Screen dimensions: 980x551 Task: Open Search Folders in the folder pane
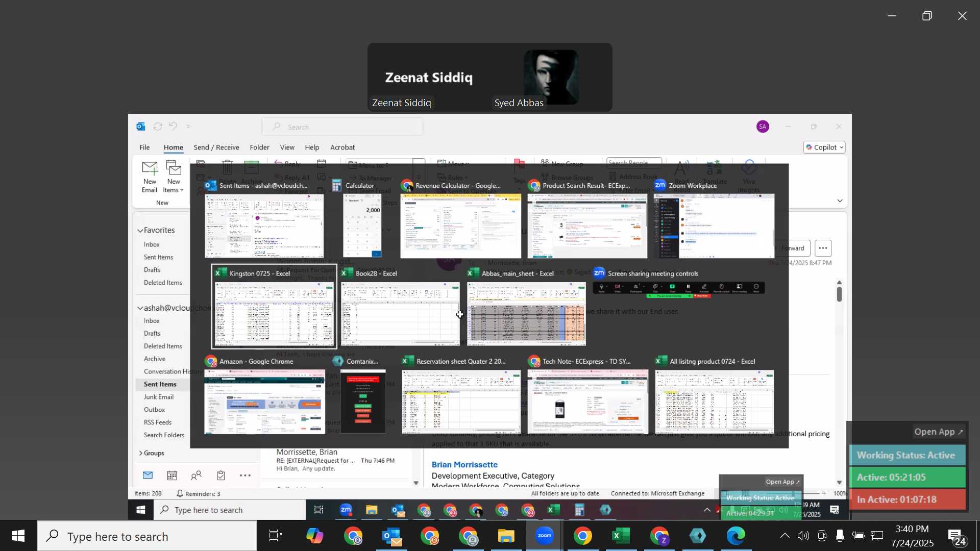[164, 435]
